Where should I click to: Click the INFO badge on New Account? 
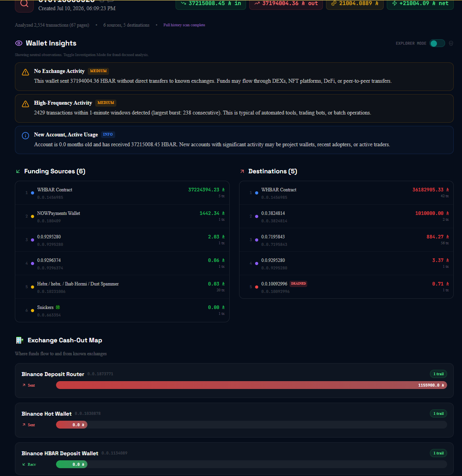click(108, 134)
